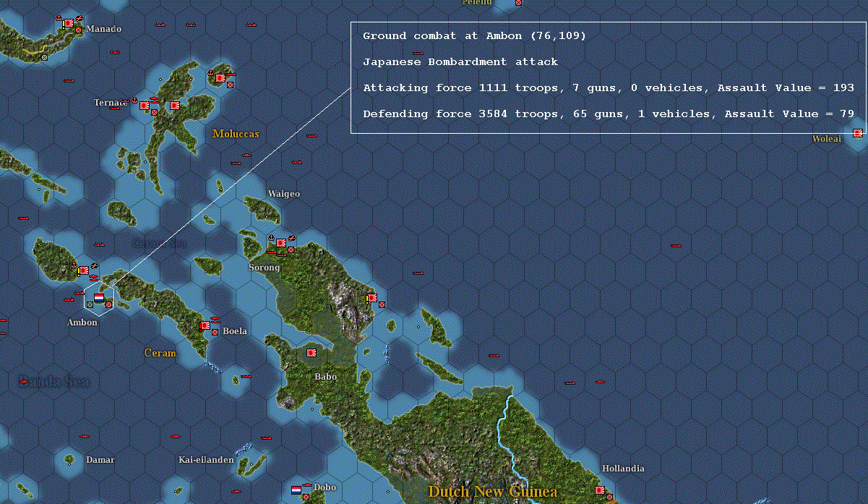Select the ship task force docked at Boela
This screenshot has height=504, width=868.
point(215,320)
